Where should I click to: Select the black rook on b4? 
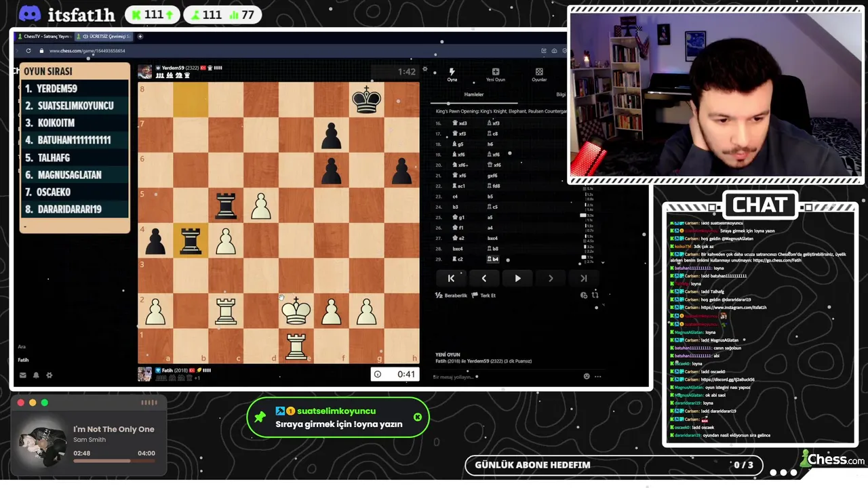click(x=191, y=241)
